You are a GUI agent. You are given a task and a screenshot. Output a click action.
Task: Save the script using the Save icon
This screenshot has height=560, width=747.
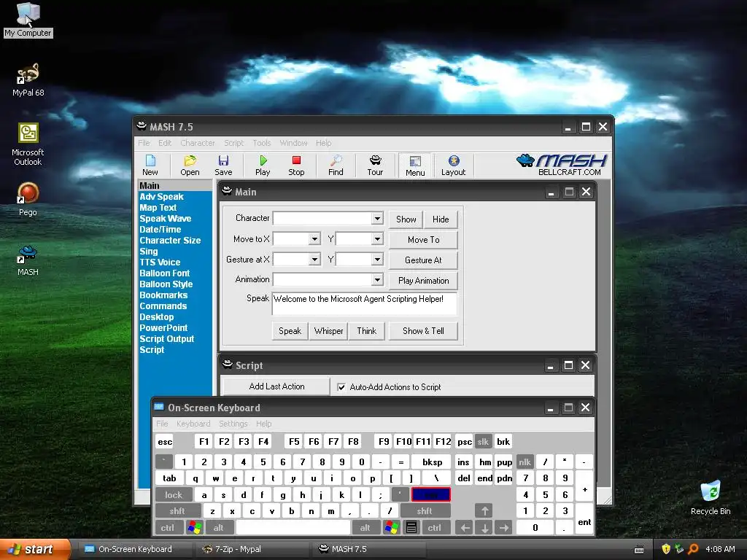tap(223, 166)
